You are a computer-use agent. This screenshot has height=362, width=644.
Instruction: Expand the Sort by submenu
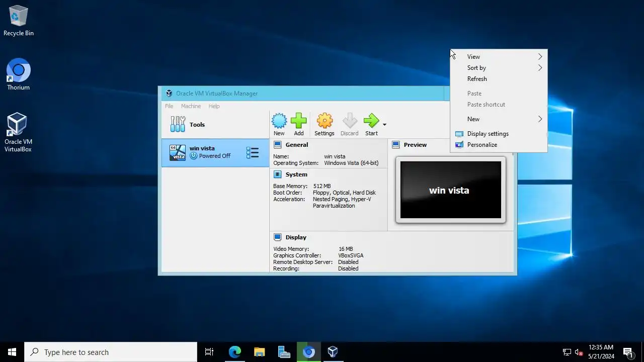tap(499, 68)
